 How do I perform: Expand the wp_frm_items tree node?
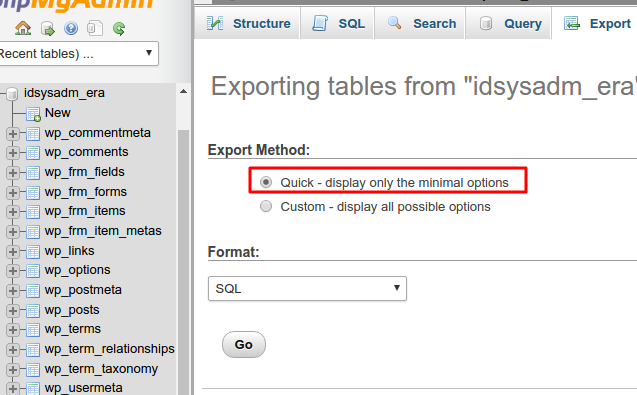(13, 212)
